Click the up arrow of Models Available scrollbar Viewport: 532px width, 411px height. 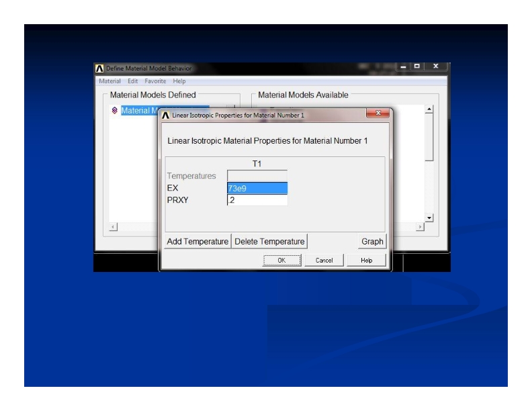point(429,109)
